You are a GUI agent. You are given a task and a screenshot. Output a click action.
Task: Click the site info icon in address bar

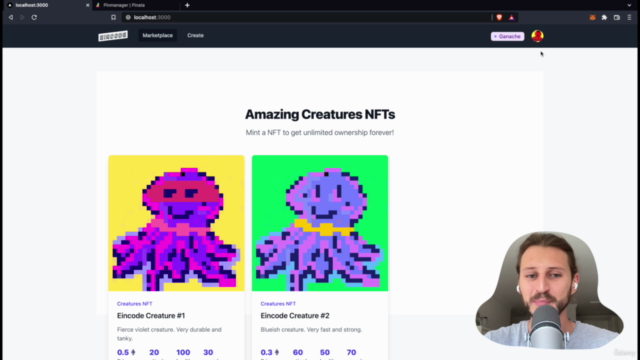click(128, 18)
